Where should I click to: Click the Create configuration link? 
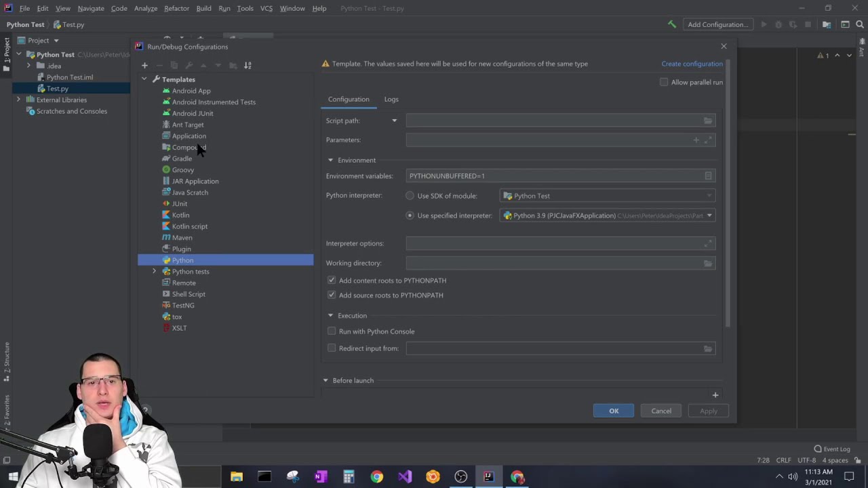pyautogui.click(x=692, y=64)
